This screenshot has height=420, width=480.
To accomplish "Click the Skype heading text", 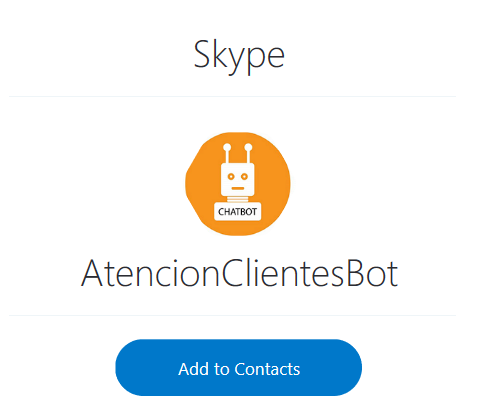I will 239,56.
